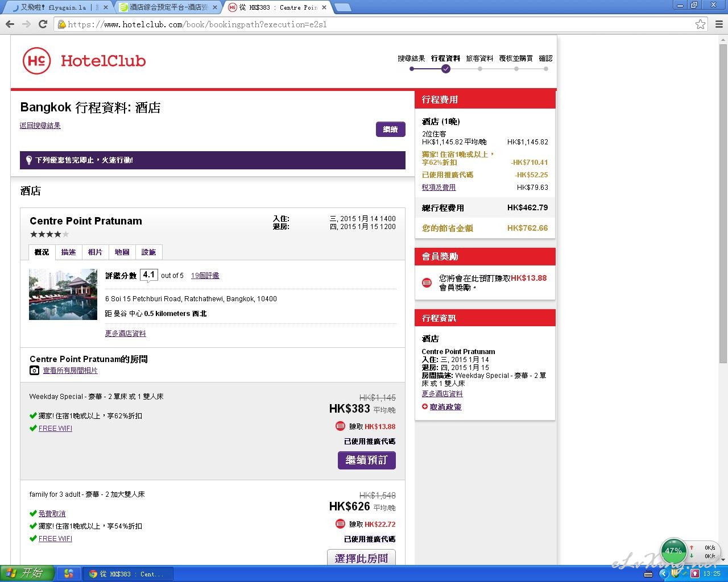Switch to the 酒店综合预定平台 browser tab
The height and width of the screenshot is (582, 728).
click(x=168, y=7)
